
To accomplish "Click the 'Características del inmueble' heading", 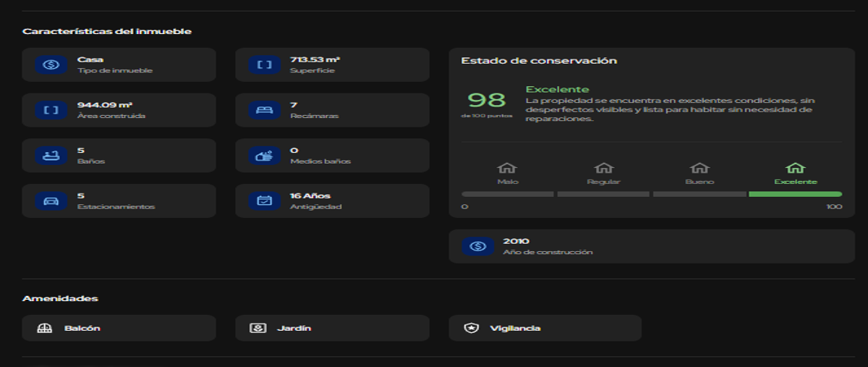I will click(107, 32).
